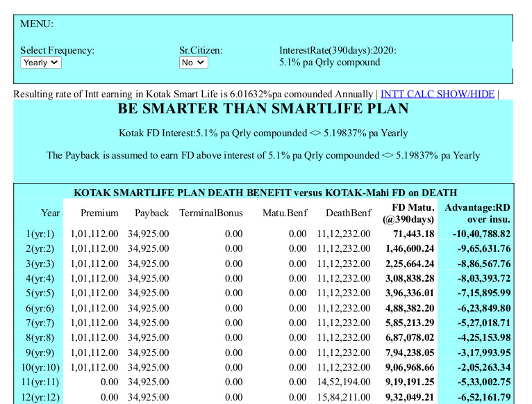This screenshot has width=532, height=404.
Task: Click FD maturity value 71,443.18
Action: pos(414,234)
